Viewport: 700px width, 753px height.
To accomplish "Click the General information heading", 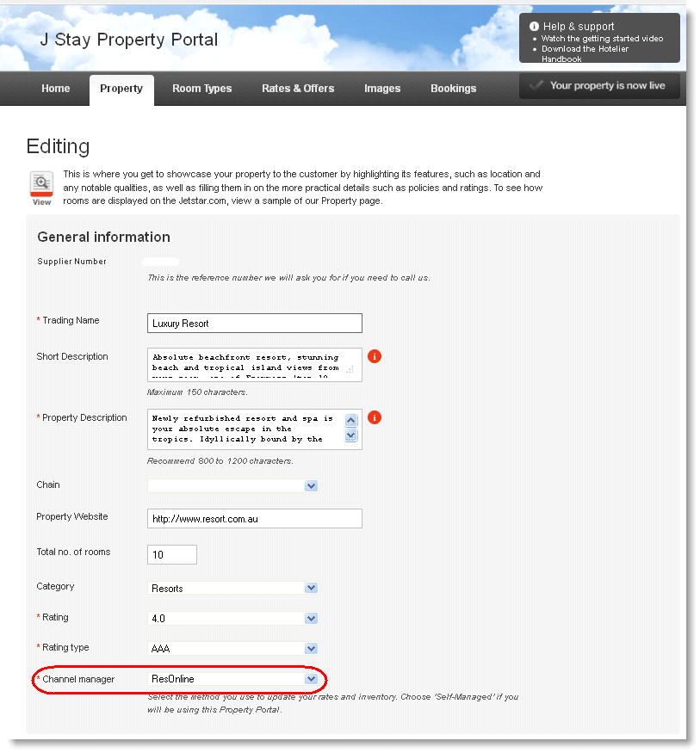I will (x=104, y=237).
